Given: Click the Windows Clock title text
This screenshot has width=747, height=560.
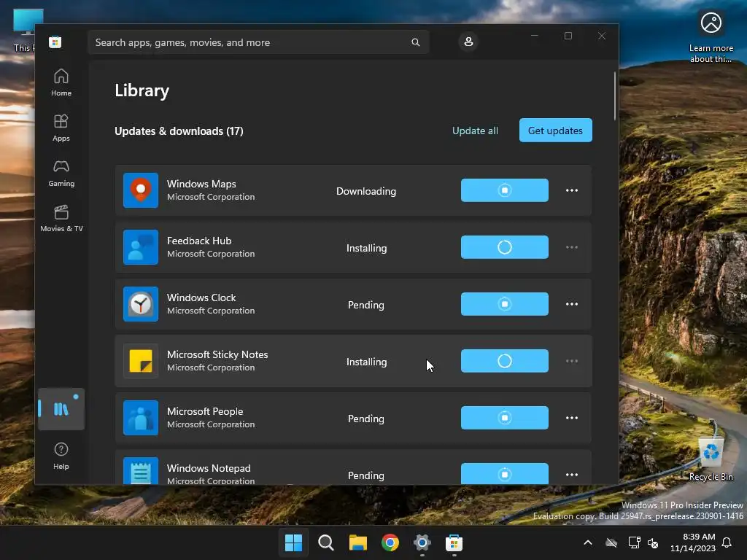Looking at the screenshot, I should pyautogui.click(x=201, y=297).
